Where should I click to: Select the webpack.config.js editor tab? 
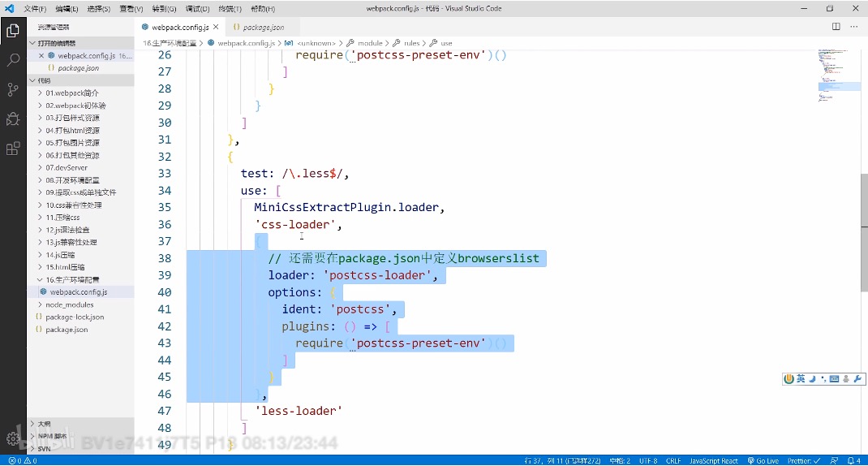[x=180, y=27]
